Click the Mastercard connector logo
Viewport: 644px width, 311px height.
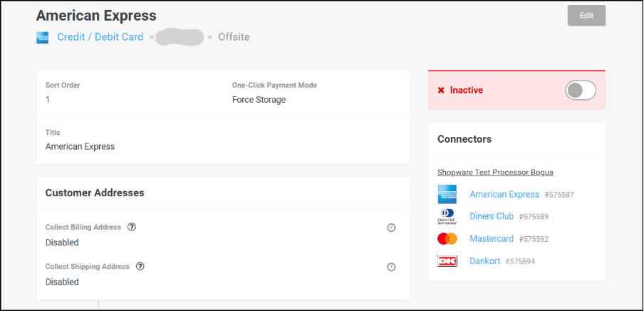pyautogui.click(x=447, y=238)
